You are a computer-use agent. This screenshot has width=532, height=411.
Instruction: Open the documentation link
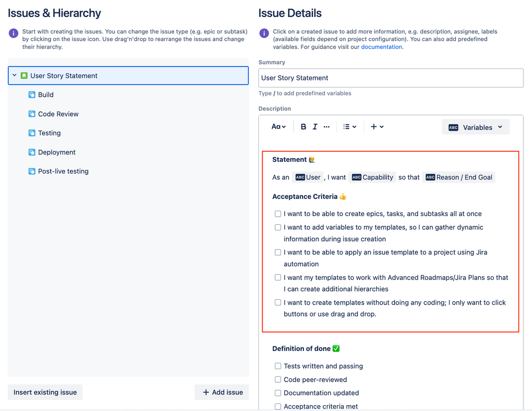click(x=381, y=46)
